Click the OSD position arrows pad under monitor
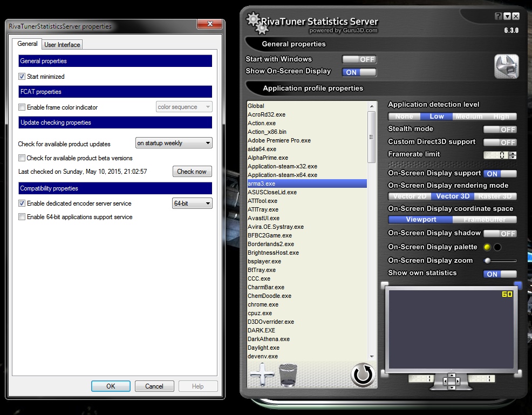 pos(452,380)
